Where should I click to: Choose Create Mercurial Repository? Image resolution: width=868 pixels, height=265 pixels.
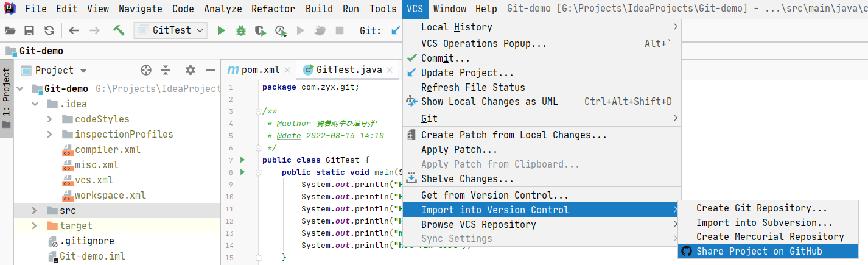[x=768, y=237]
